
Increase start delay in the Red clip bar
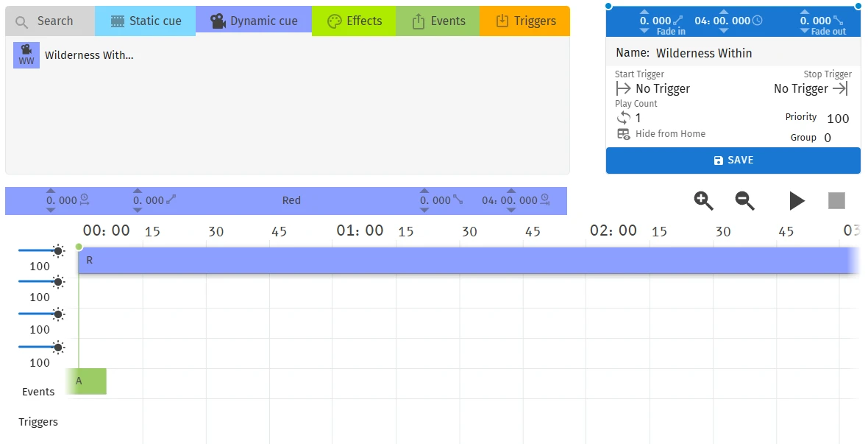click(50, 191)
